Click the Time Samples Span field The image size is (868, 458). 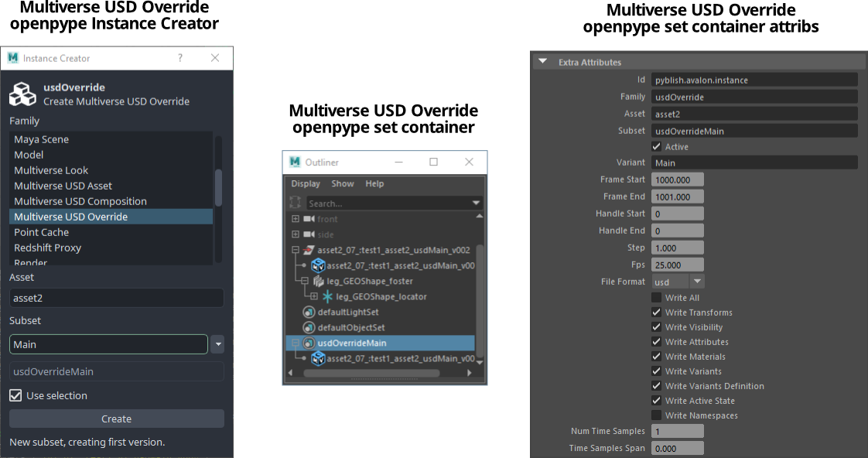(x=678, y=448)
